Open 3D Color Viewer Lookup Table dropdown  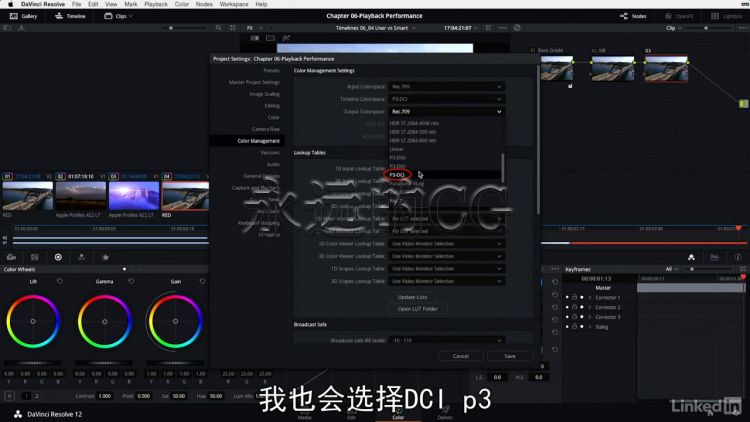coord(446,256)
